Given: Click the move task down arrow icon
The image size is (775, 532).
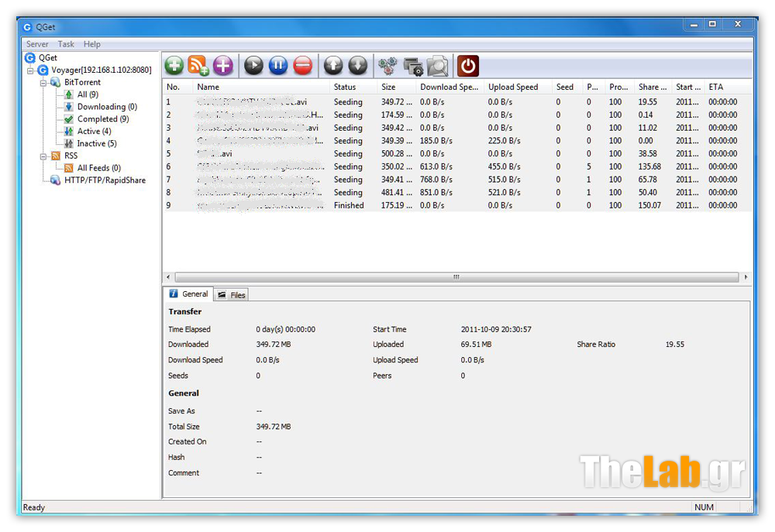Looking at the screenshot, I should tap(357, 66).
